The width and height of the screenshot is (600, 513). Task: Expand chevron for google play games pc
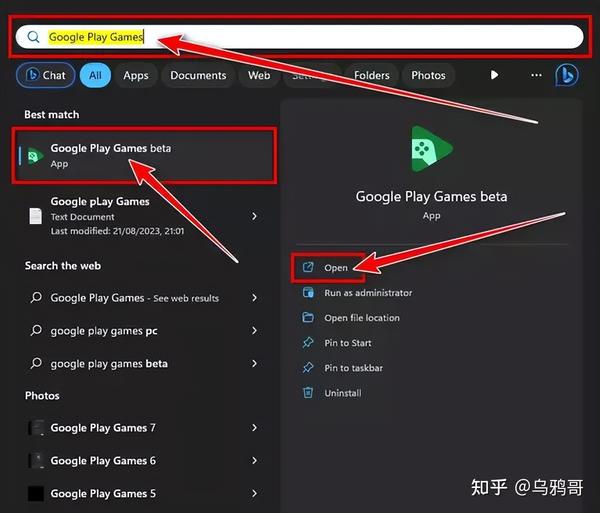coord(254,331)
